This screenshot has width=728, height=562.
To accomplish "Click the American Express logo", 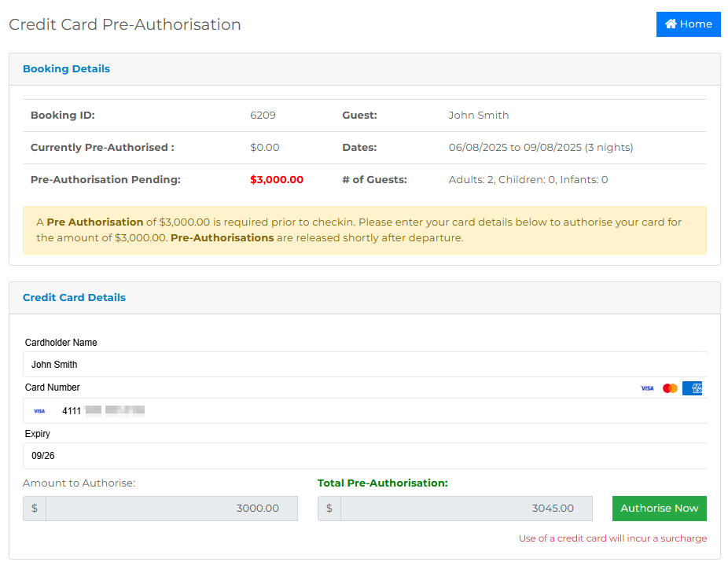I will pos(692,388).
